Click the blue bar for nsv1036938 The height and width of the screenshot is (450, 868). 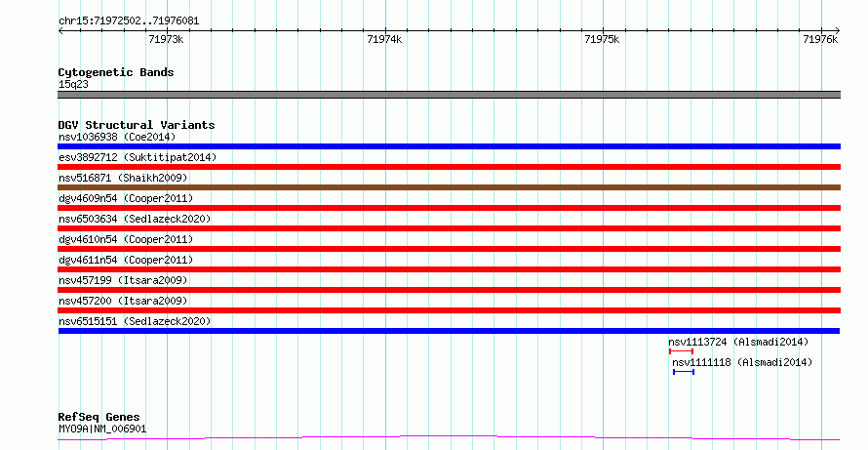point(449,146)
